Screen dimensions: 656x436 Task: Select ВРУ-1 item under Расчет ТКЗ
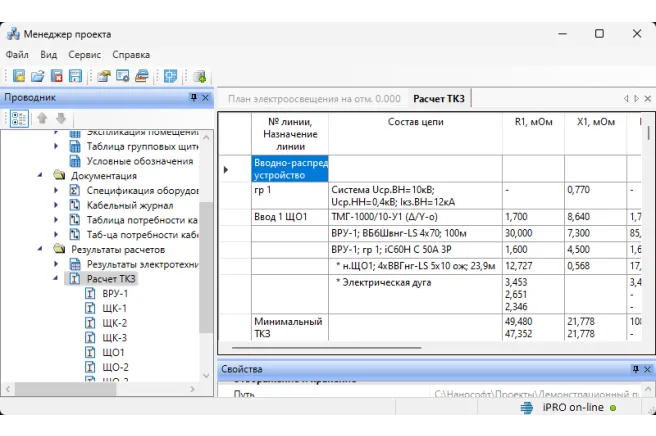[x=116, y=294]
